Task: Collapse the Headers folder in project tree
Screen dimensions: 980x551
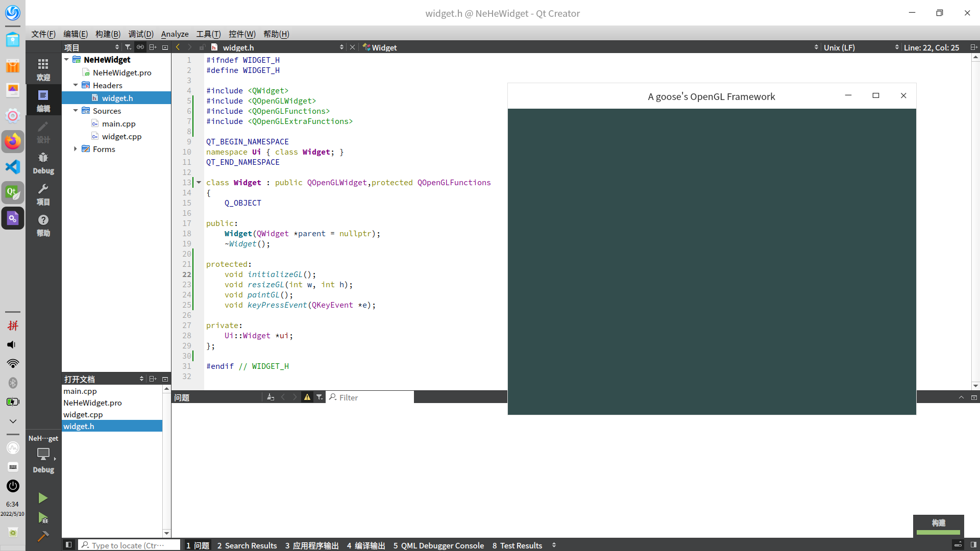Action: 76,85
